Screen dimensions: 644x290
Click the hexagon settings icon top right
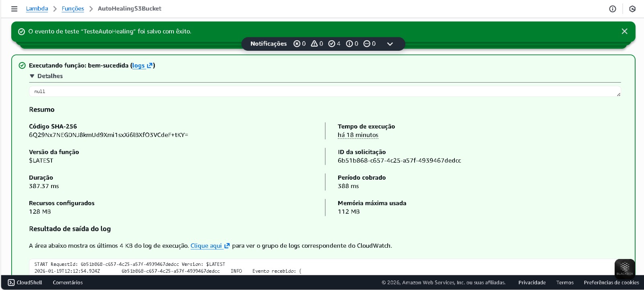[x=632, y=9]
